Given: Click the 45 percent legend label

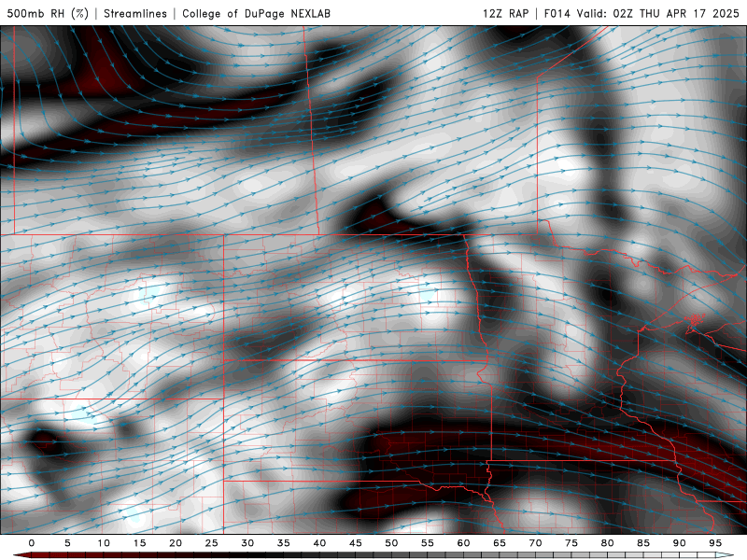Looking at the screenshot, I should click(x=356, y=543).
